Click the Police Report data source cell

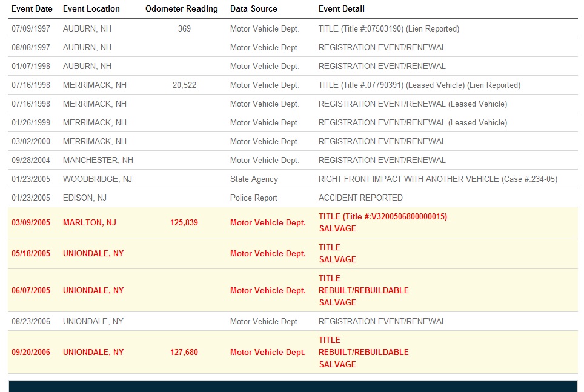[254, 198]
